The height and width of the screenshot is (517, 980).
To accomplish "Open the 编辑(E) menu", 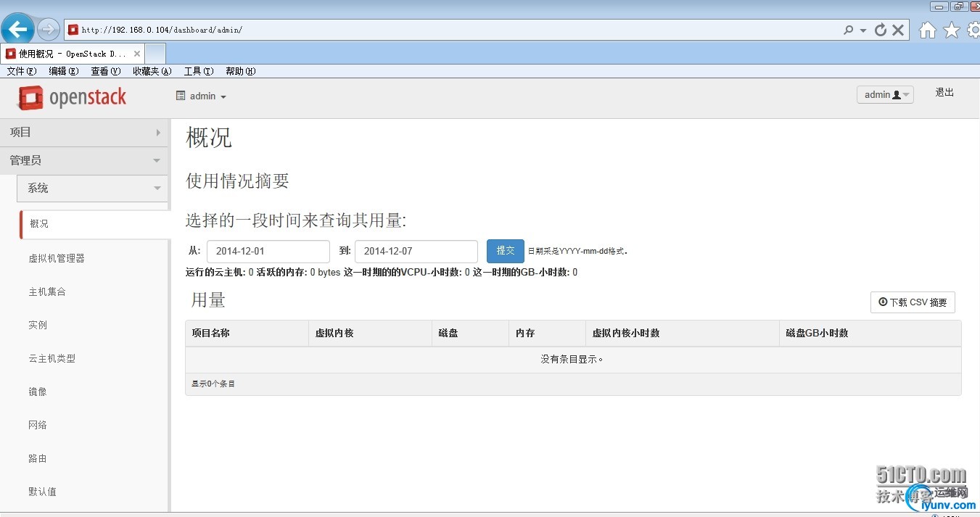I will tap(63, 71).
